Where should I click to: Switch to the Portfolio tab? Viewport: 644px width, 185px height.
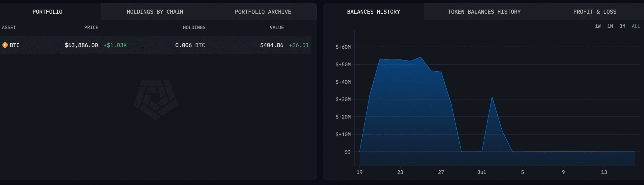point(48,12)
